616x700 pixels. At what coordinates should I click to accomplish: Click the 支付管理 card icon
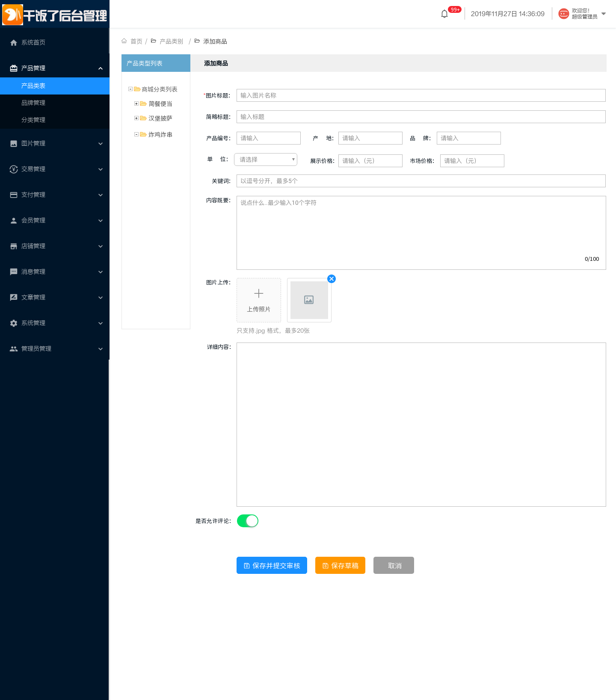coord(14,195)
